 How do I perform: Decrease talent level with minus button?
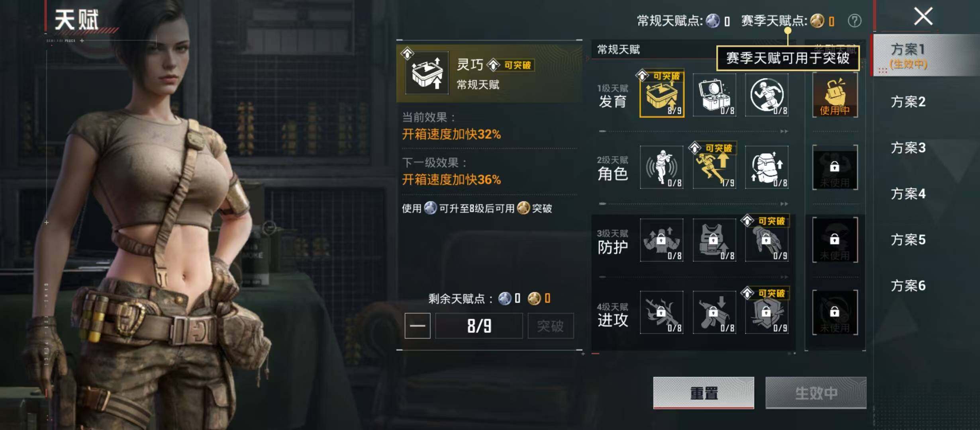417,326
